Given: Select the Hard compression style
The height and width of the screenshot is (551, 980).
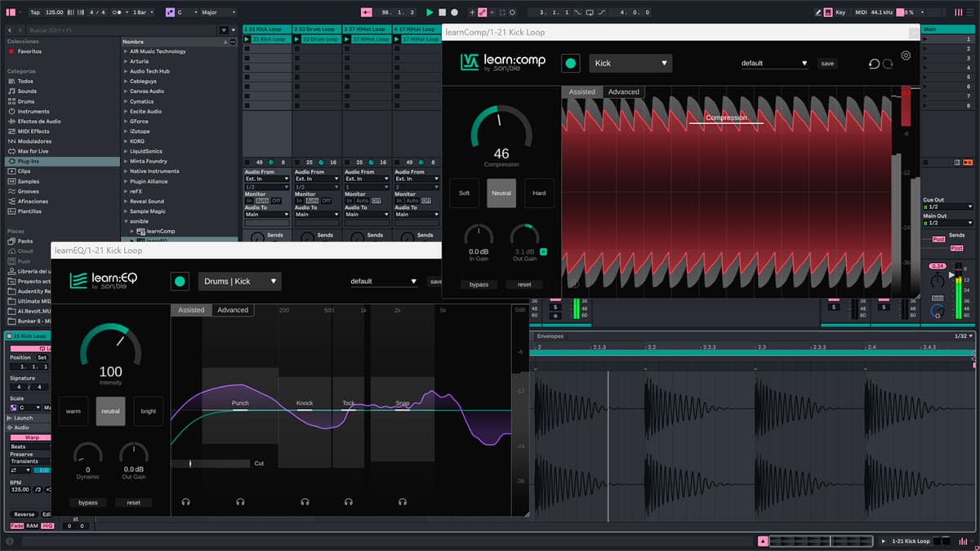Looking at the screenshot, I should pyautogui.click(x=539, y=193).
